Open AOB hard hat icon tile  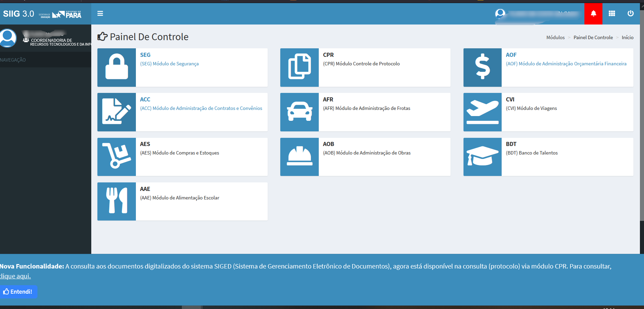click(299, 157)
